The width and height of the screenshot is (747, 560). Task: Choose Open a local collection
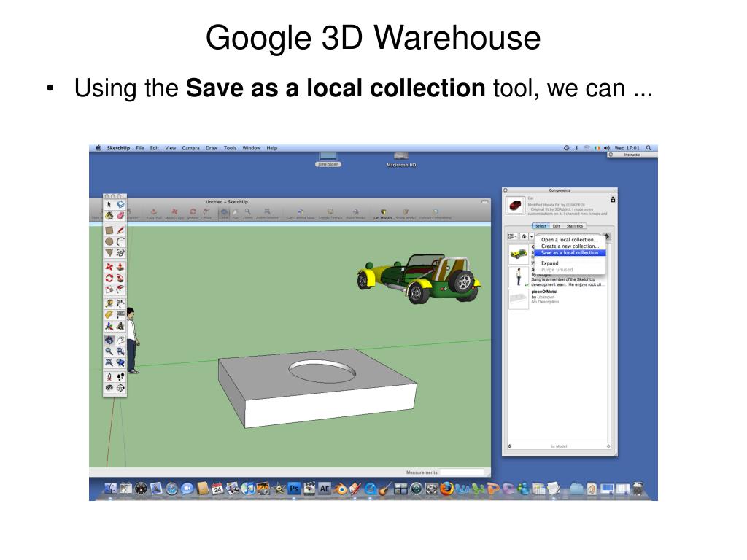click(x=570, y=240)
